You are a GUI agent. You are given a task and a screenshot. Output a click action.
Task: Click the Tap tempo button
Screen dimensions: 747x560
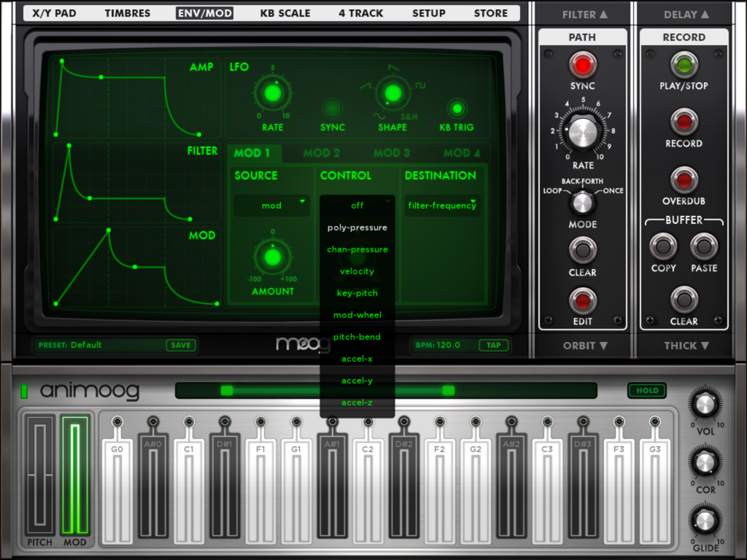pyautogui.click(x=494, y=345)
